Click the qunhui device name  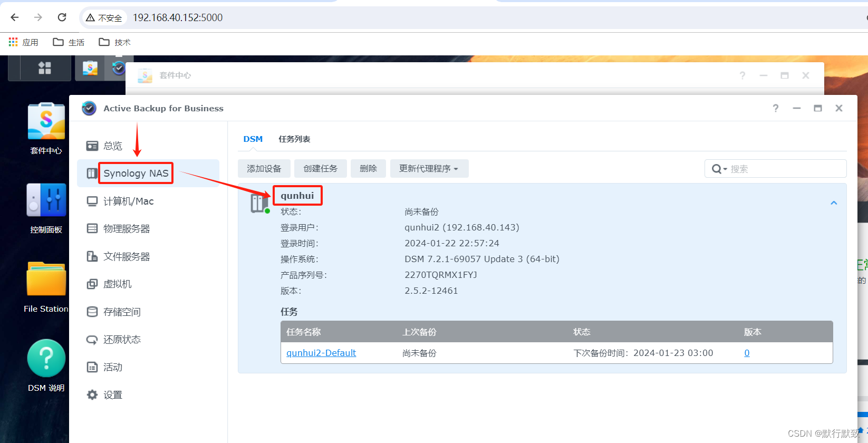297,196
